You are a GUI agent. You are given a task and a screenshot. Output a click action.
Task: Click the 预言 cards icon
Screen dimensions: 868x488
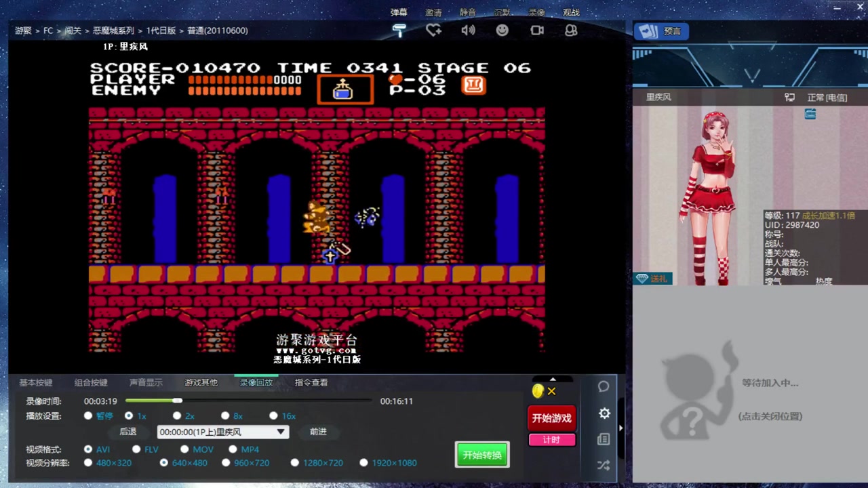(x=648, y=31)
